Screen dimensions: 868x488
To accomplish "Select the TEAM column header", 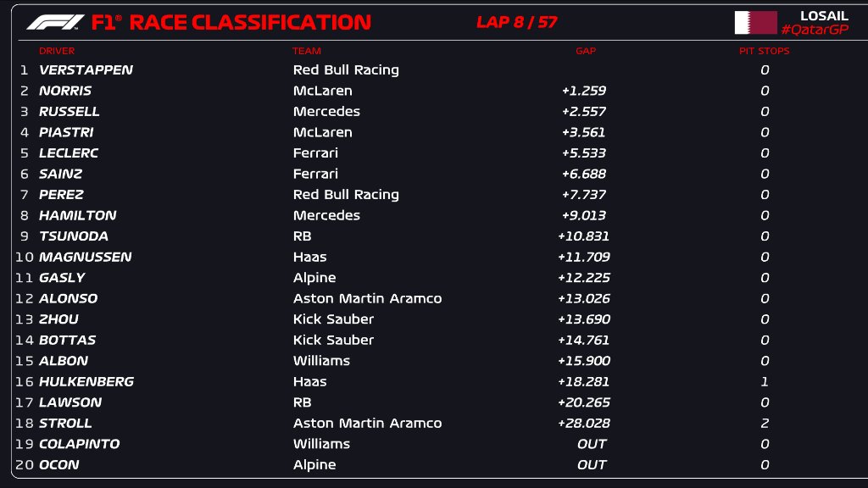I will click(x=307, y=51).
